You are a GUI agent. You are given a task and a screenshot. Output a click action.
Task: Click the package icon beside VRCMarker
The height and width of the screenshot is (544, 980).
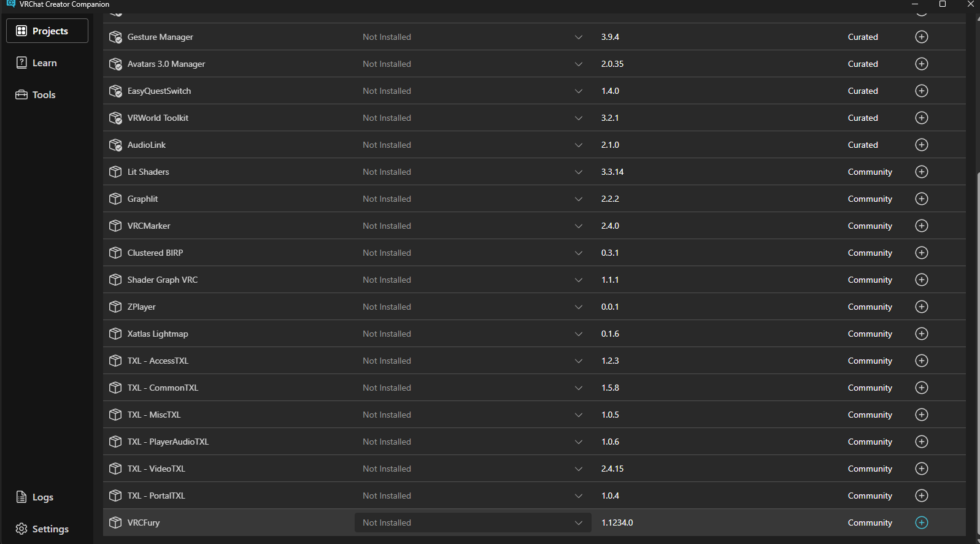pos(115,226)
